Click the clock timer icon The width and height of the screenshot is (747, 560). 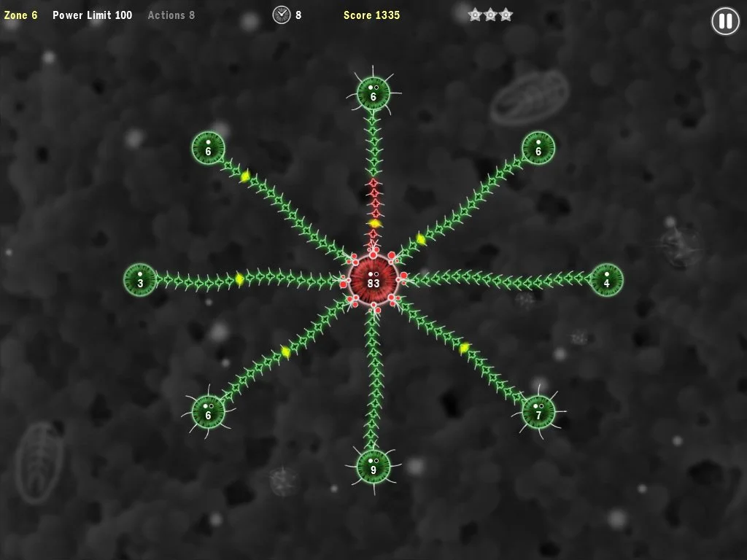tap(282, 15)
